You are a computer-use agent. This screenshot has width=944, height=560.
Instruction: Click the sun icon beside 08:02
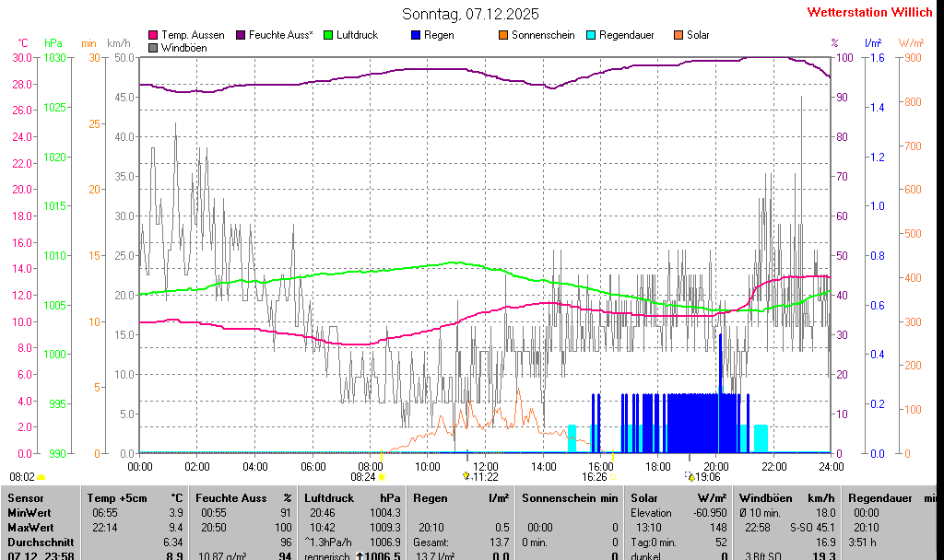point(41,477)
